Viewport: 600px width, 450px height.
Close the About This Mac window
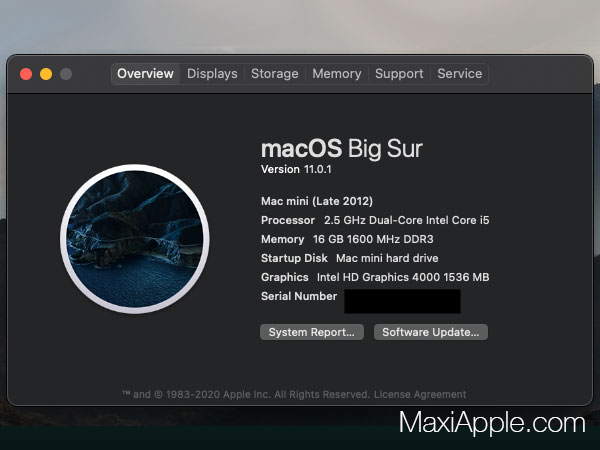(26, 74)
